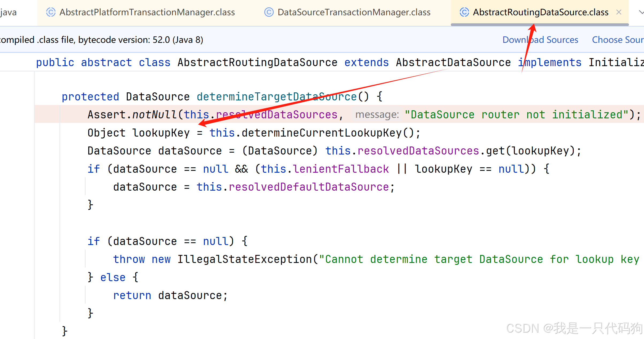Click the IllegalStateException class name

click(244, 259)
